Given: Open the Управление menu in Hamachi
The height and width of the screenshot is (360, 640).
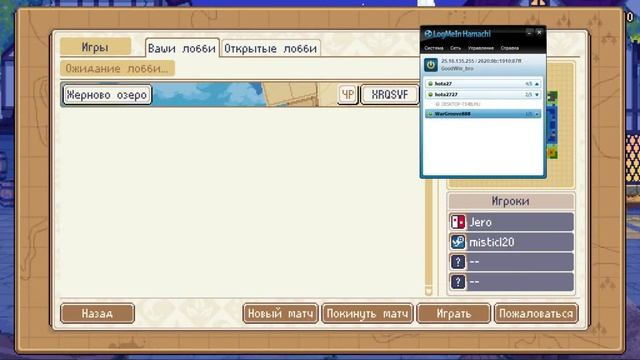Looking at the screenshot, I should pyautogui.click(x=481, y=48).
